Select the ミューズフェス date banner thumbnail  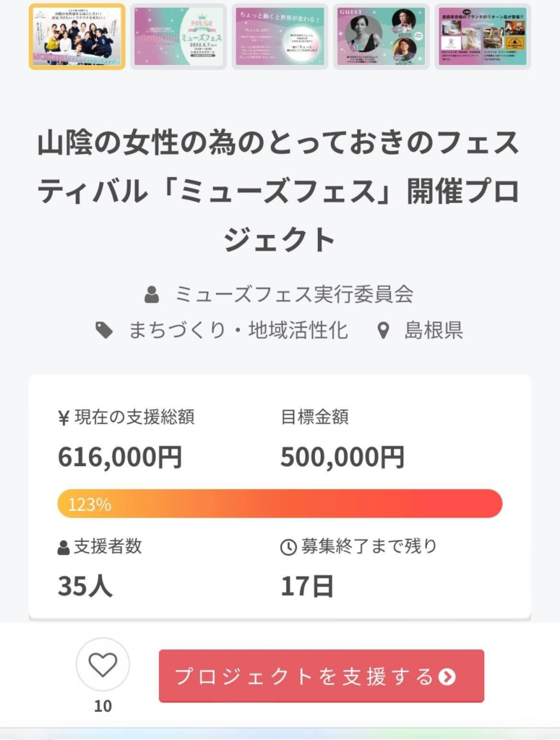[178, 36]
